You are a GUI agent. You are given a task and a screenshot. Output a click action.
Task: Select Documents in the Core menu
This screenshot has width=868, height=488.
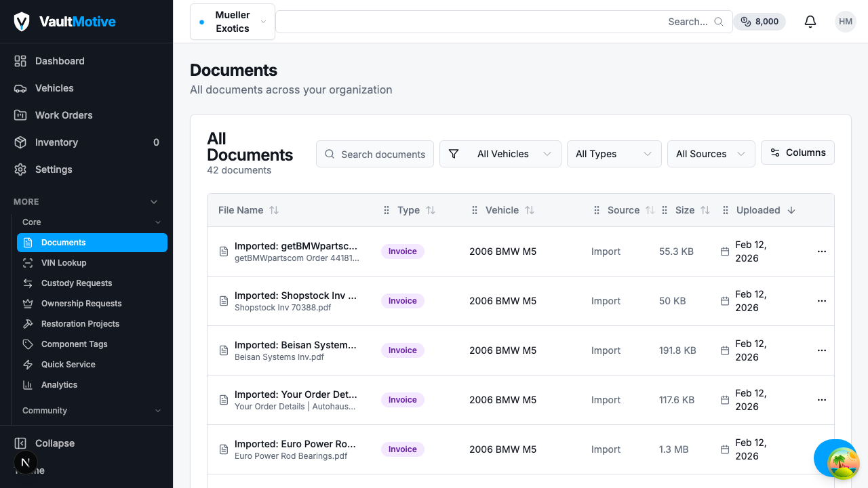[92, 243]
